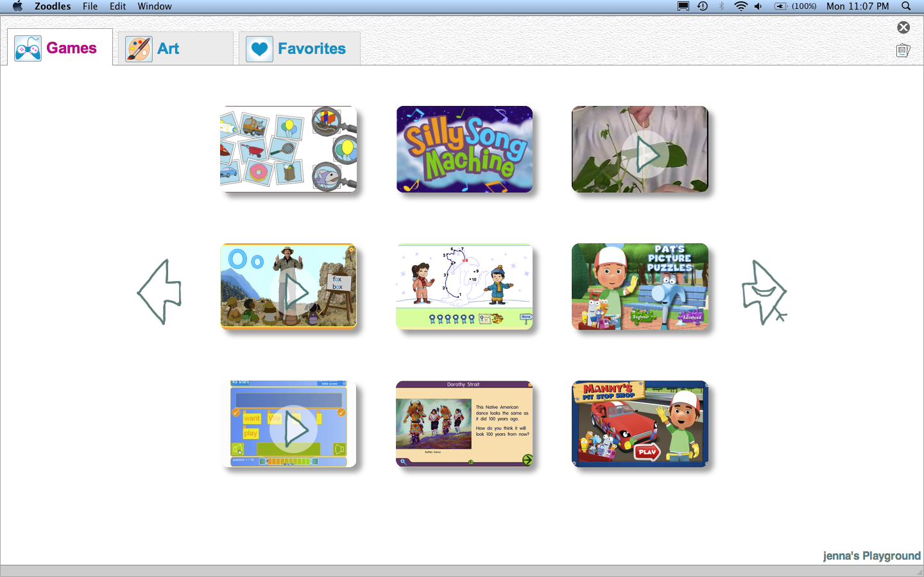This screenshot has width=924, height=577.
Task: Open Pat's Picture Puzzles game
Action: pos(640,286)
